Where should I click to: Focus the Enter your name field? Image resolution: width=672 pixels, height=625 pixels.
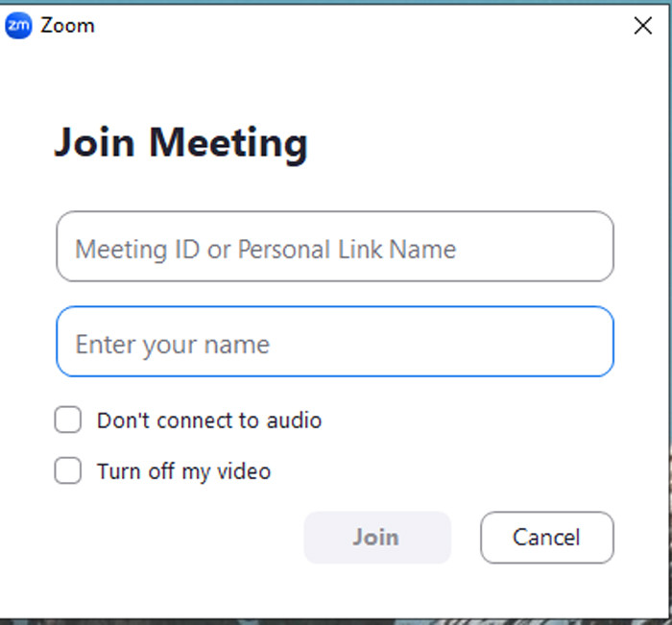(x=334, y=342)
